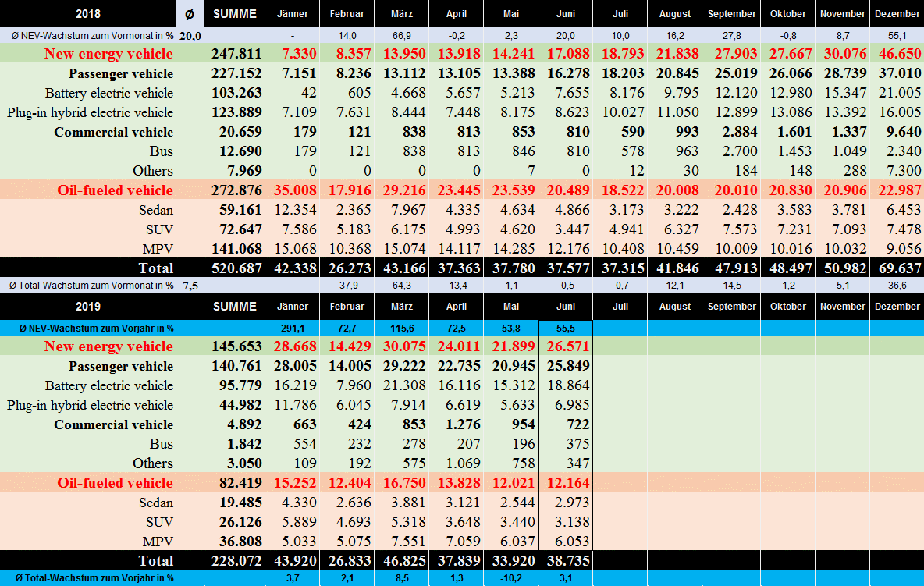Screen dimensions: 924x586
Task: Select the Ø NEV-Wachstum zum Vormonat label
Action: point(93,36)
